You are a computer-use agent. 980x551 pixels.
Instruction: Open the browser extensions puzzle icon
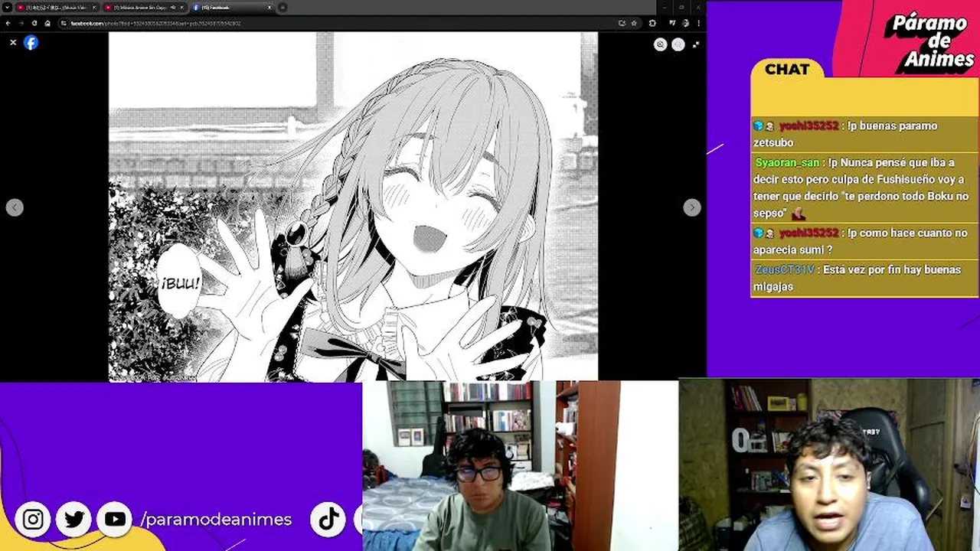(652, 23)
